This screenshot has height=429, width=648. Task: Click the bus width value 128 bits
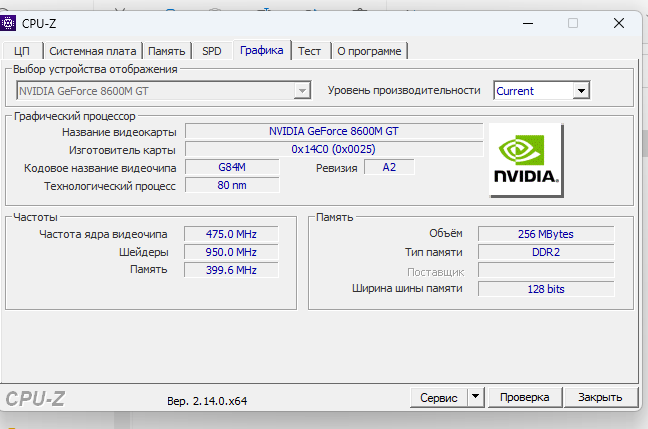546,289
